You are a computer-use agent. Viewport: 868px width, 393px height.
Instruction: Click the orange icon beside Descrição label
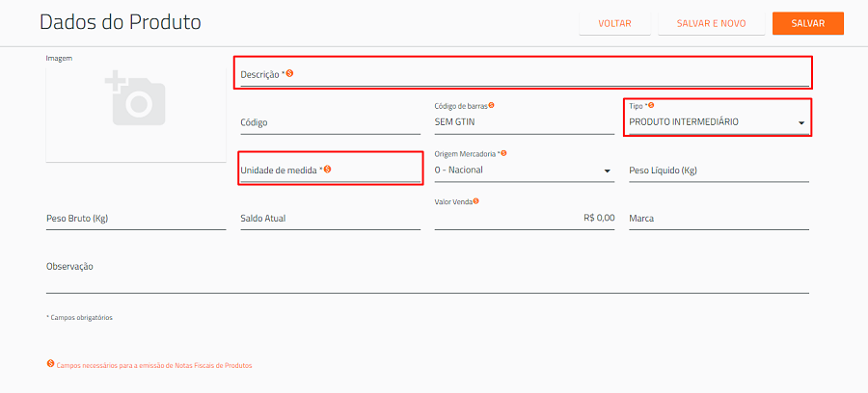[x=289, y=73]
